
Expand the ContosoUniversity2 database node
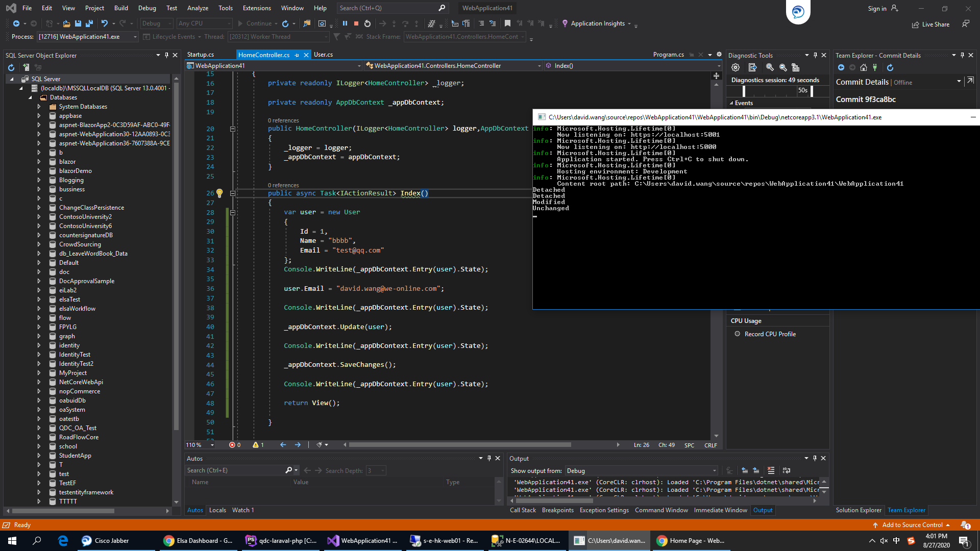(39, 217)
